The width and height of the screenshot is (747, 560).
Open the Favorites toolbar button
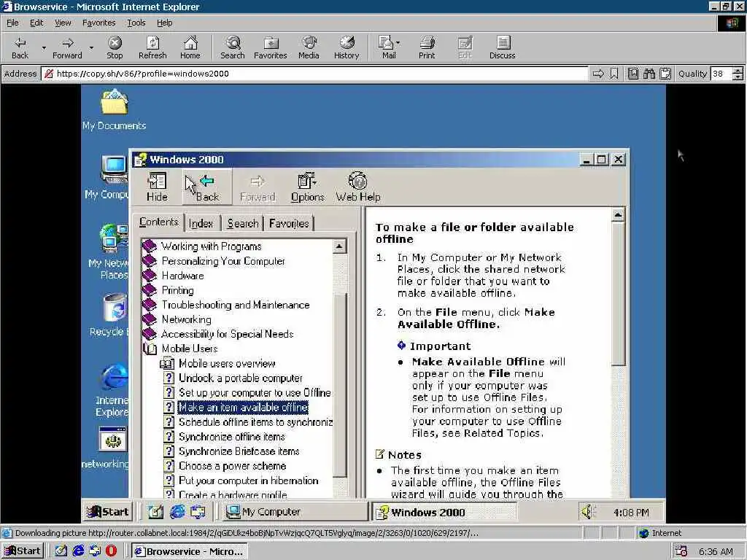click(270, 47)
